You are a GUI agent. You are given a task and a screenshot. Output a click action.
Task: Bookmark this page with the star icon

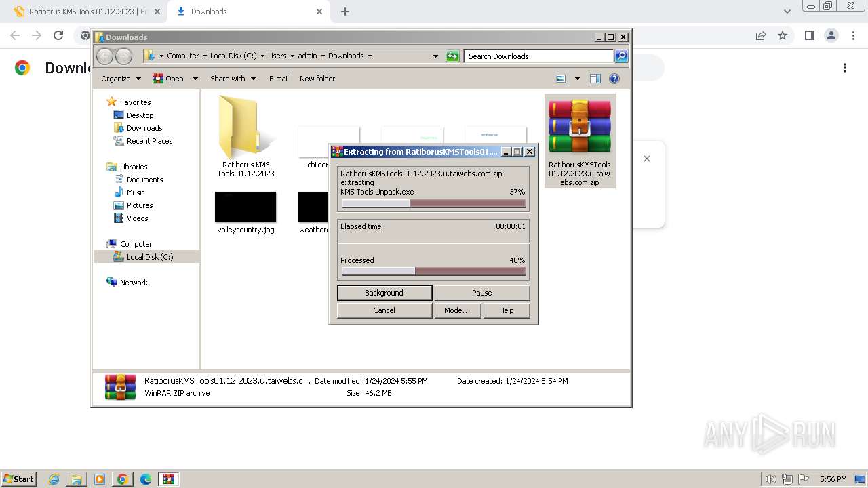click(783, 35)
